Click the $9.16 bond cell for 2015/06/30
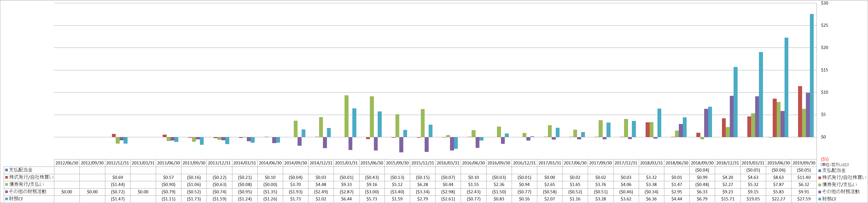This screenshot has width=868, height=203. coord(372,185)
